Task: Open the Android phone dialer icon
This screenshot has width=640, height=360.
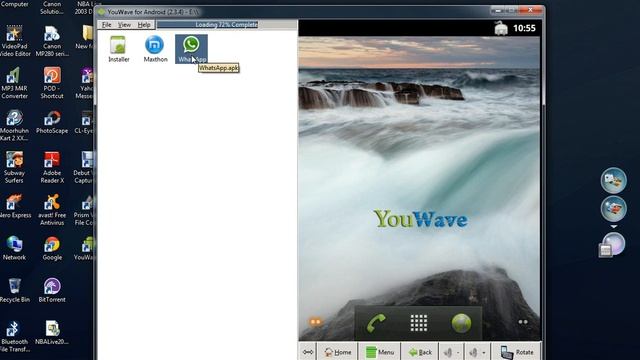Action: 376,323
